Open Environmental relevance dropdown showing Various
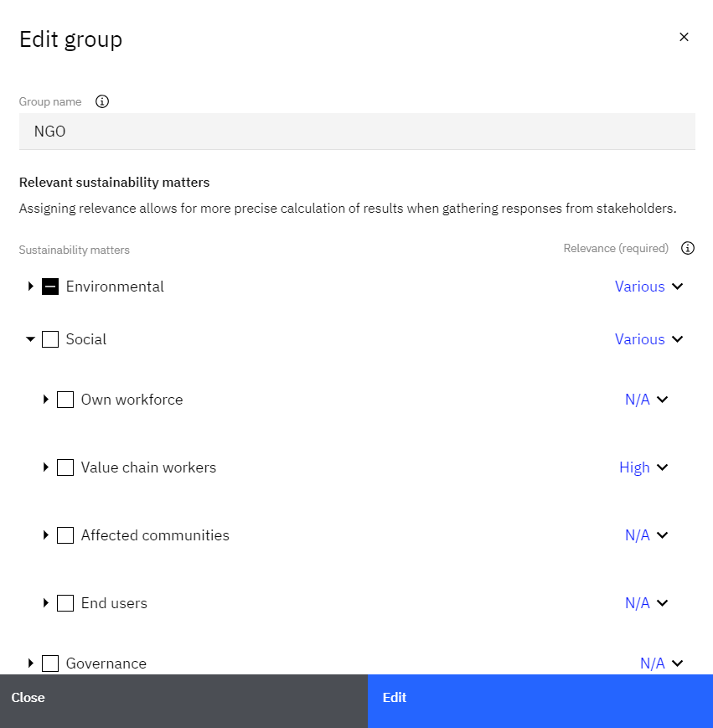 648,287
